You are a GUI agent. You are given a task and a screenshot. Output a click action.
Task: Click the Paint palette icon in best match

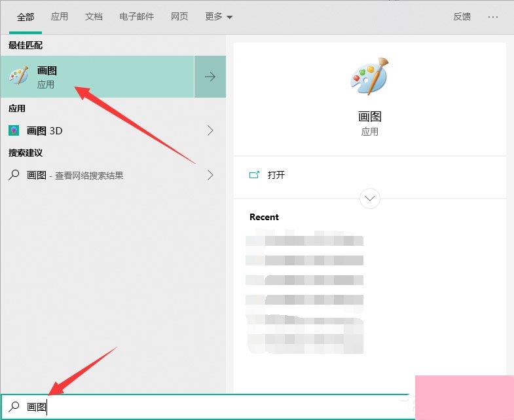pyautogui.click(x=18, y=75)
